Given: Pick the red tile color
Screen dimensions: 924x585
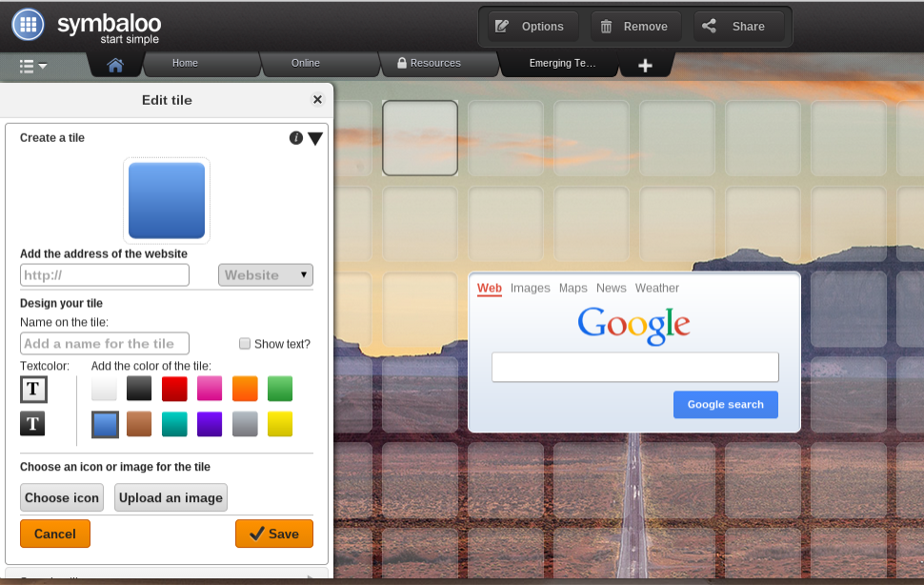Looking at the screenshot, I should 174,389.
